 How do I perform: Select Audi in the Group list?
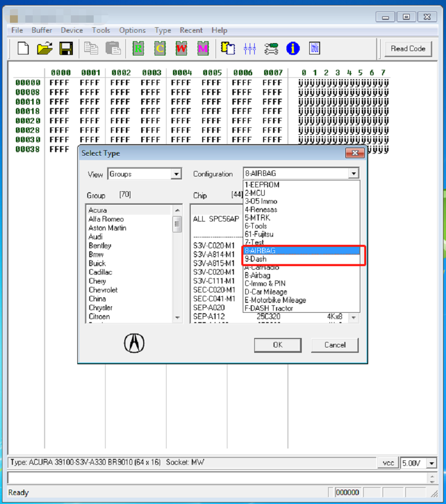tap(129, 237)
